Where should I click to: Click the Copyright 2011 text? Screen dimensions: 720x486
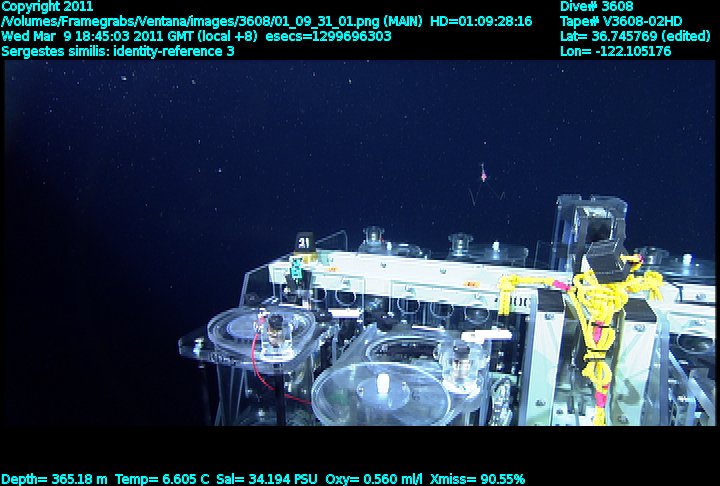pos(47,6)
